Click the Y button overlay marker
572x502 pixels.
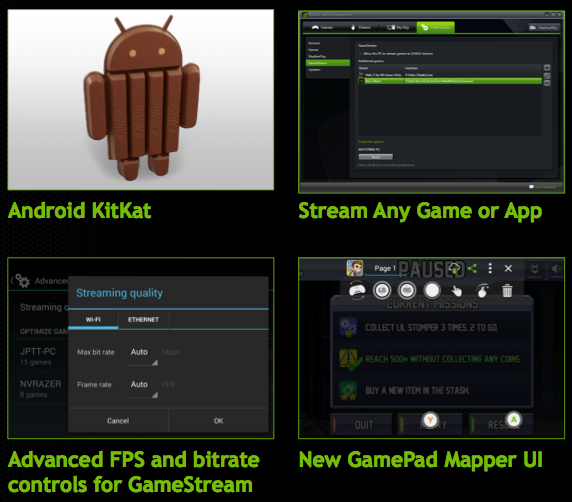430,420
